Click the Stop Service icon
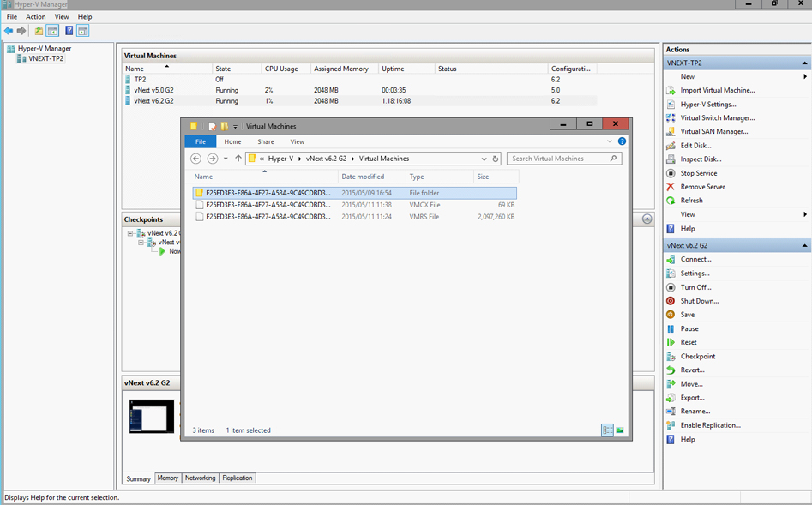Viewport: 812px width, 505px height. 671,173
